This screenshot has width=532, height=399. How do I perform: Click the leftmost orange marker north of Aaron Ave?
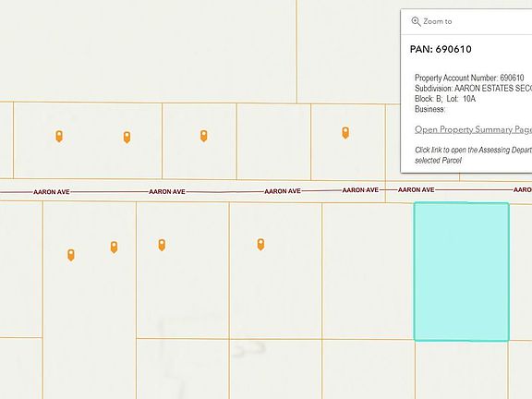pos(59,136)
